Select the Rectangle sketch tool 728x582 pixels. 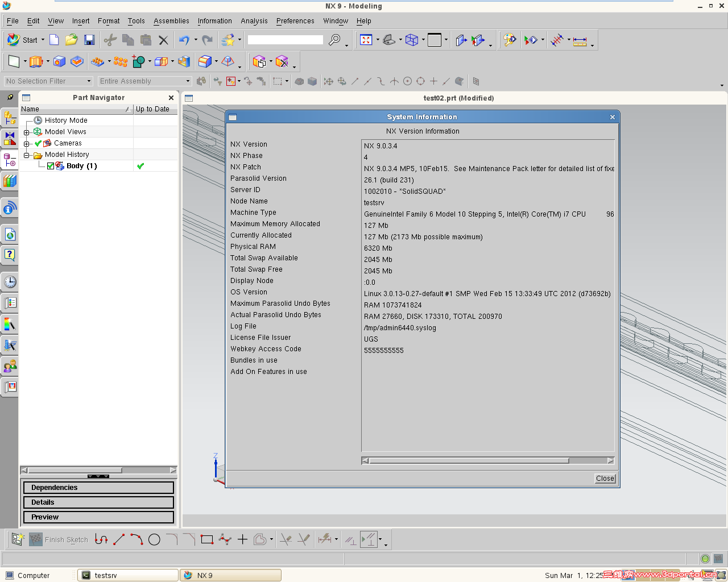[x=207, y=539]
